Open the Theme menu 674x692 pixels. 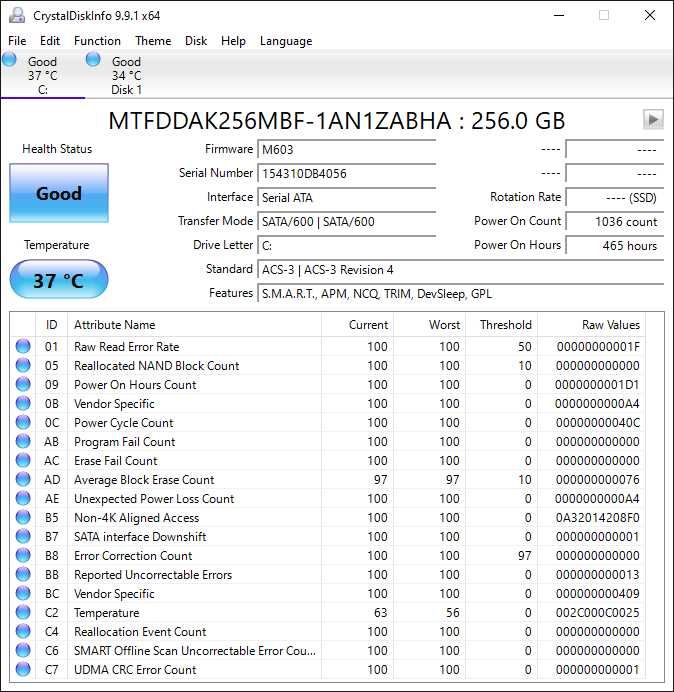153,41
